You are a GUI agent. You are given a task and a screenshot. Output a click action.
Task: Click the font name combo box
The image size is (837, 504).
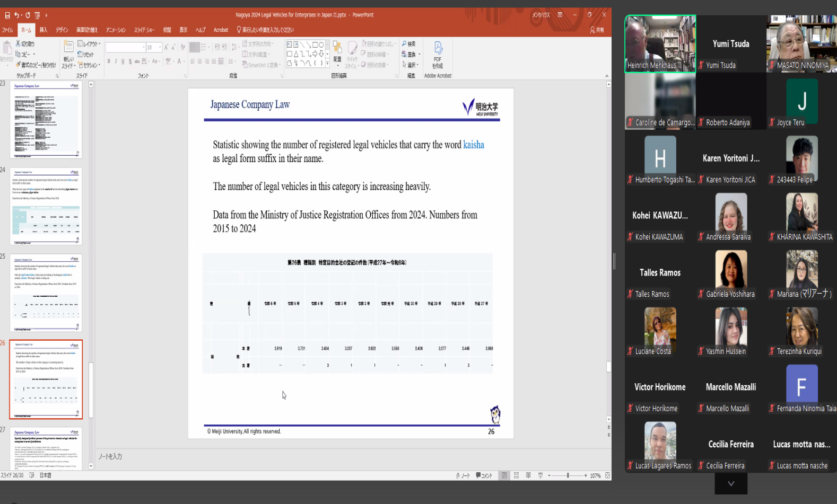pyautogui.click(x=125, y=48)
